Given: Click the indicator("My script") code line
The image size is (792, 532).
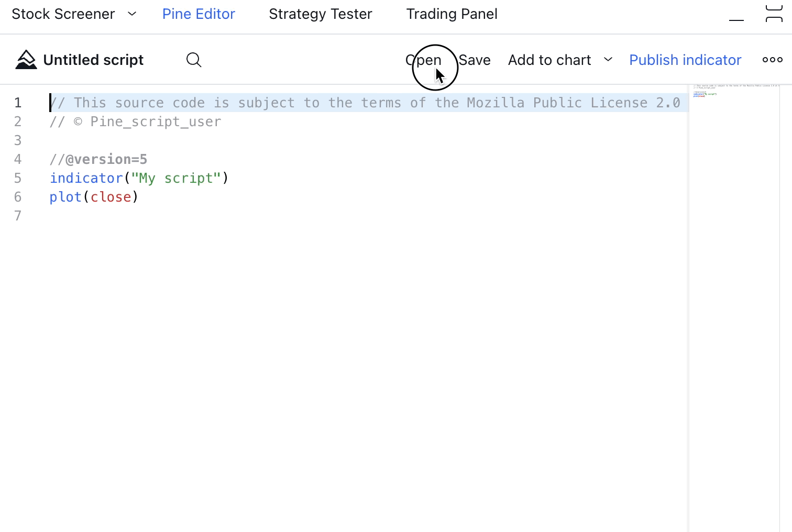Looking at the screenshot, I should tap(139, 179).
